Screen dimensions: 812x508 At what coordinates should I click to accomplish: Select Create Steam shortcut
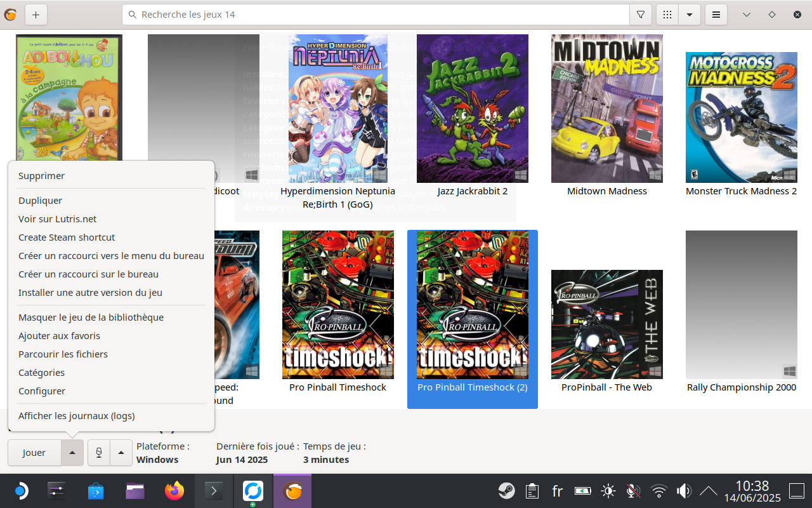coord(111,237)
